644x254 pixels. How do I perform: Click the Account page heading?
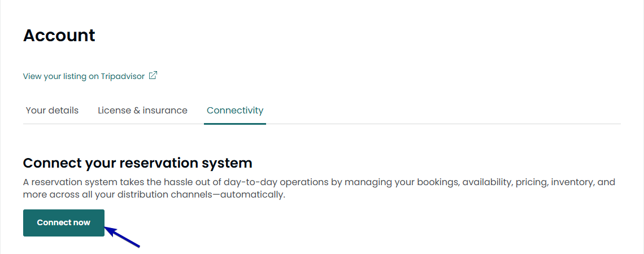(59, 36)
